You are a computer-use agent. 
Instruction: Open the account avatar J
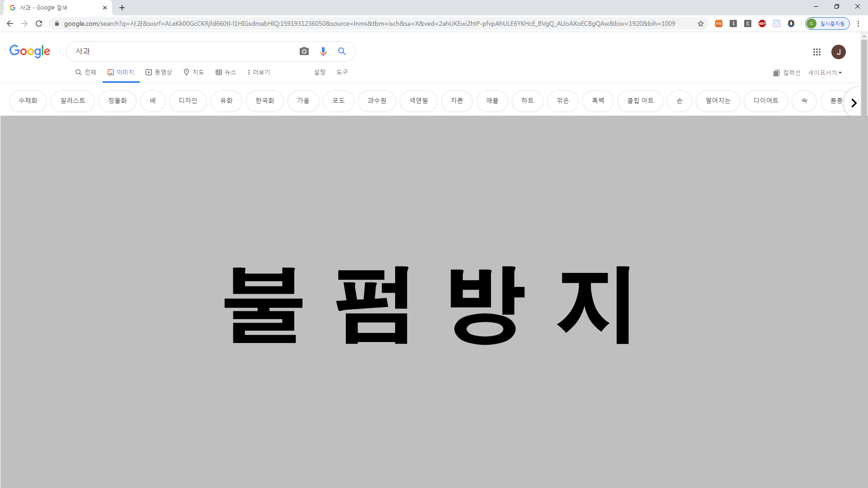838,52
